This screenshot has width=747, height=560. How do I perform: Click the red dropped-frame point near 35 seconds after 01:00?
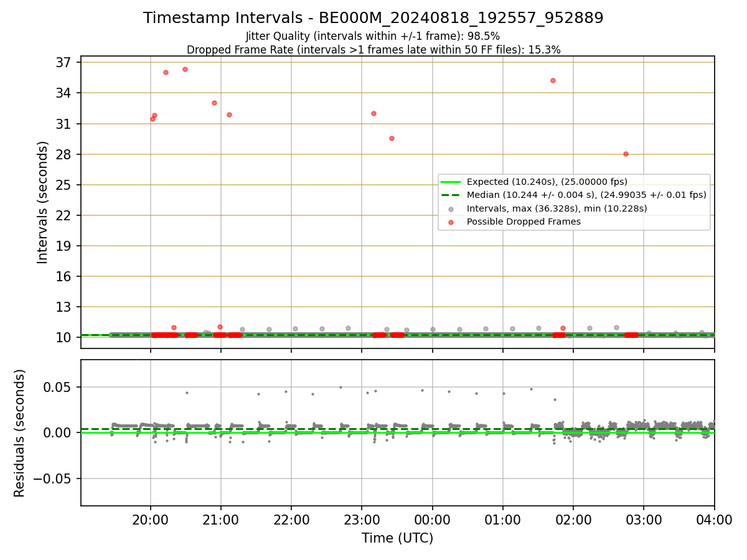(x=553, y=80)
